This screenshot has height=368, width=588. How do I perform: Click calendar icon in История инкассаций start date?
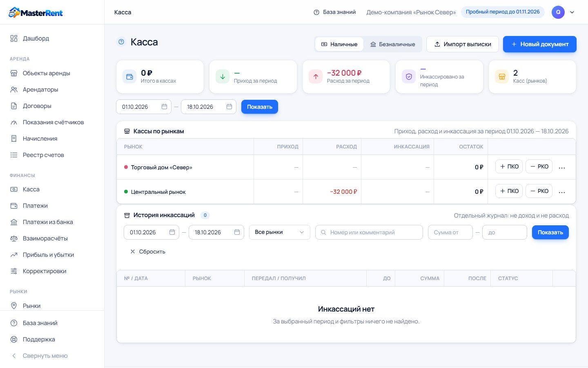(x=172, y=232)
